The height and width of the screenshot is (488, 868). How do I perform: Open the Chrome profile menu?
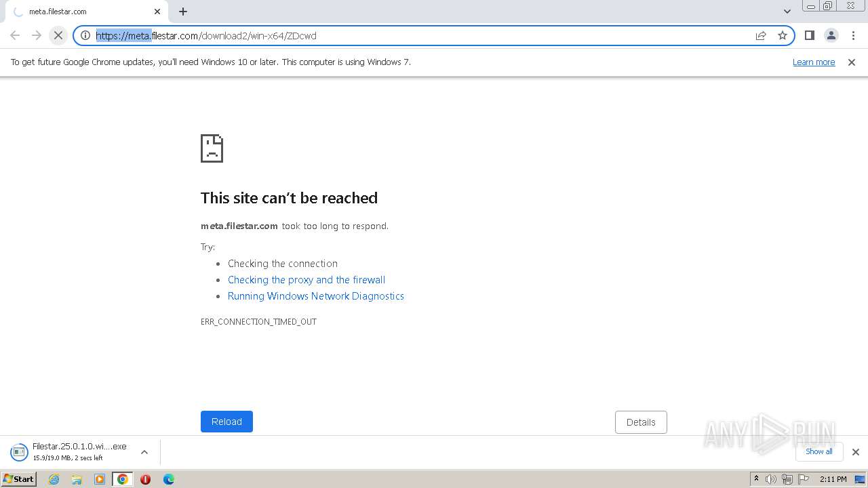tap(831, 35)
